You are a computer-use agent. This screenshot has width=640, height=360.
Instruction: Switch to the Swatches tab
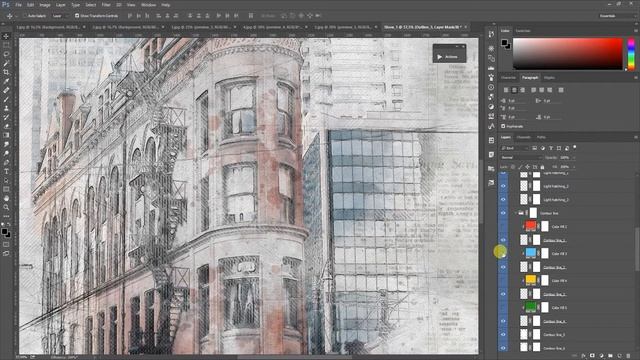click(x=523, y=31)
